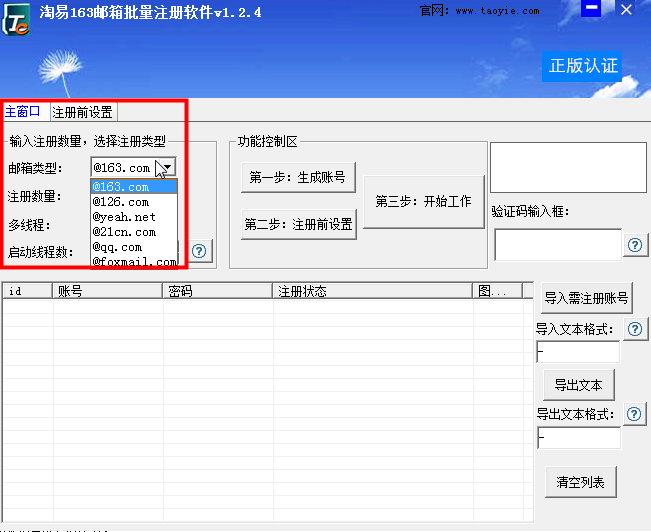The height and width of the screenshot is (532, 651).
Task: Pick @foxmail.com in the mailbox list
Action: pos(134,261)
